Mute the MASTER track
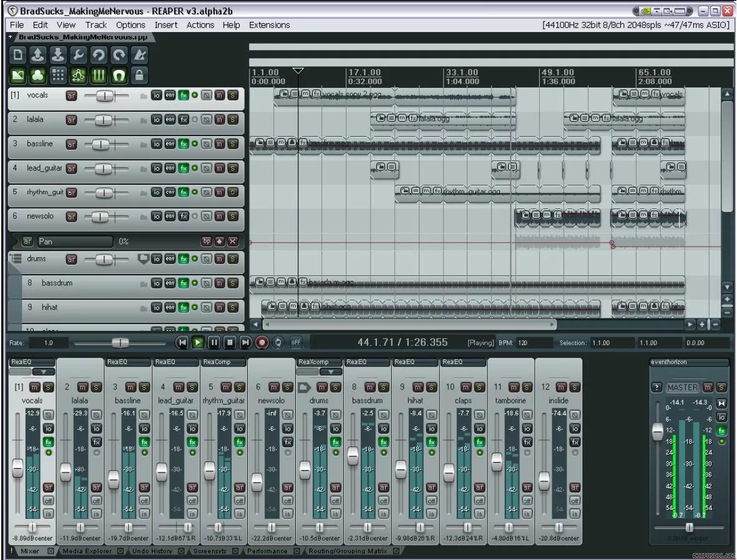 click(x=708, y=388)
